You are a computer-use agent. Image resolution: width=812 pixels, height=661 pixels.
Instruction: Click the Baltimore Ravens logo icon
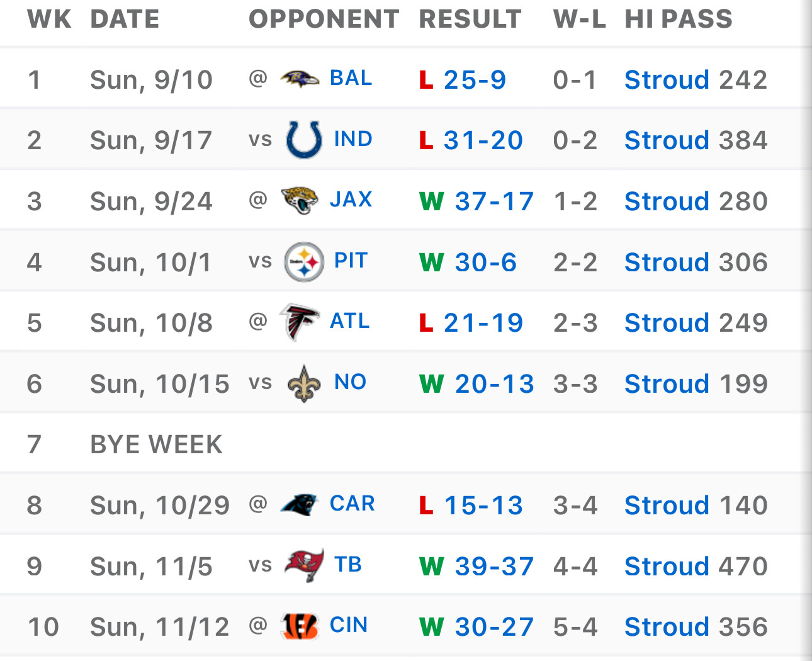click(x=300, y=79)
